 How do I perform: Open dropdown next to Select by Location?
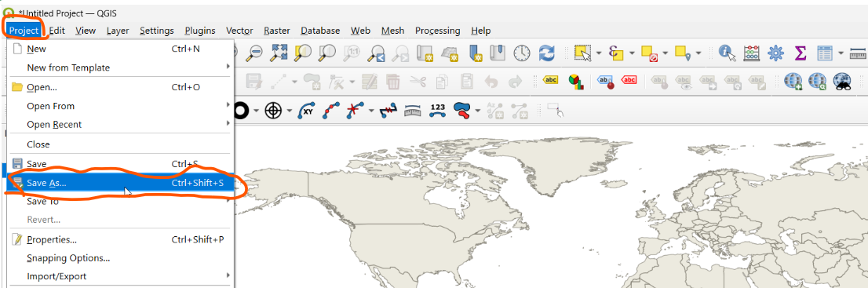tap(698, 53)
